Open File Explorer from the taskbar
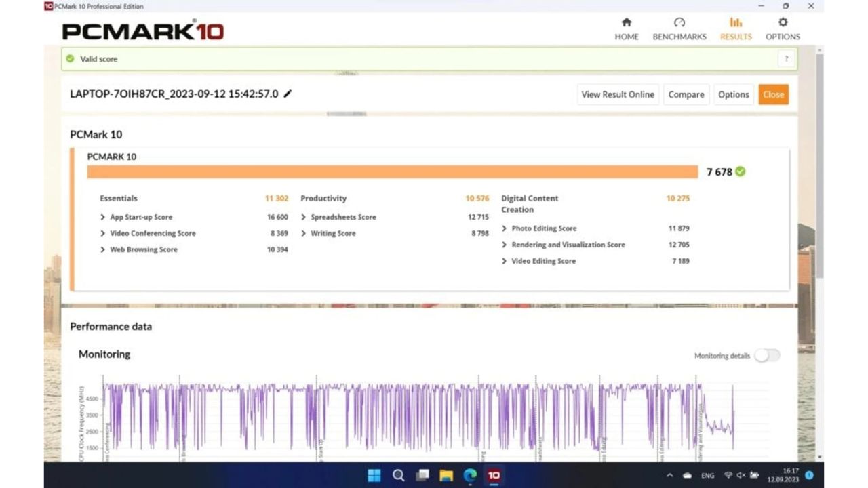 coord(446,475)
